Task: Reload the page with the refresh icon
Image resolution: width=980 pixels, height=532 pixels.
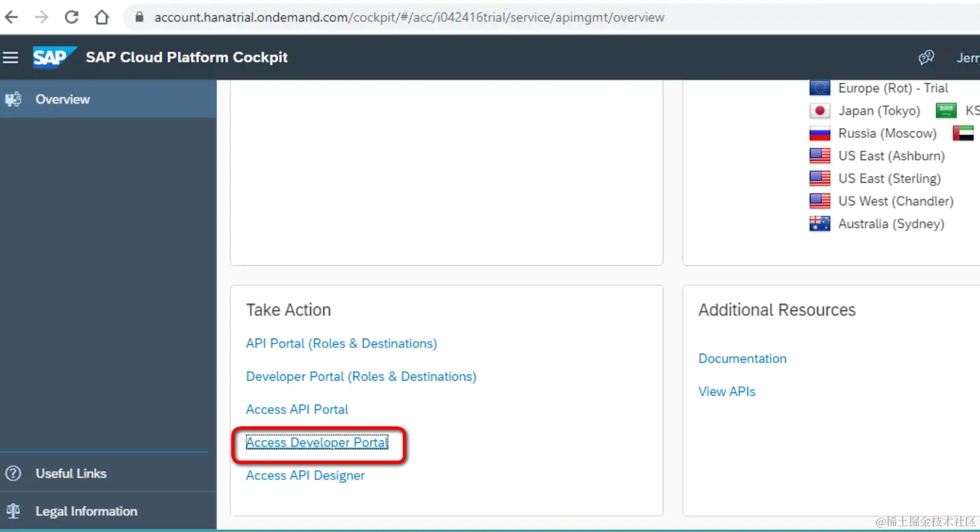Action: (x=72, y=17)
